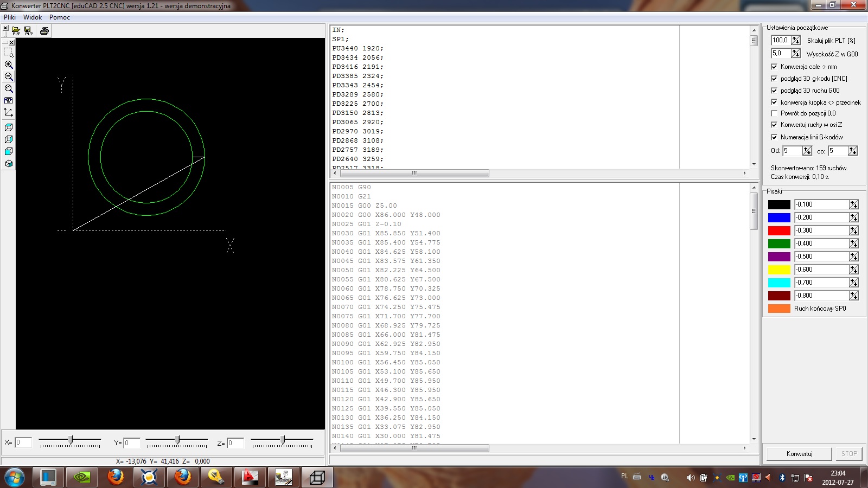Toggle podgląd 3D g-kodu [CNC] checkbox
This screenshot has height=488, width=868.
(x=774, y=79)
